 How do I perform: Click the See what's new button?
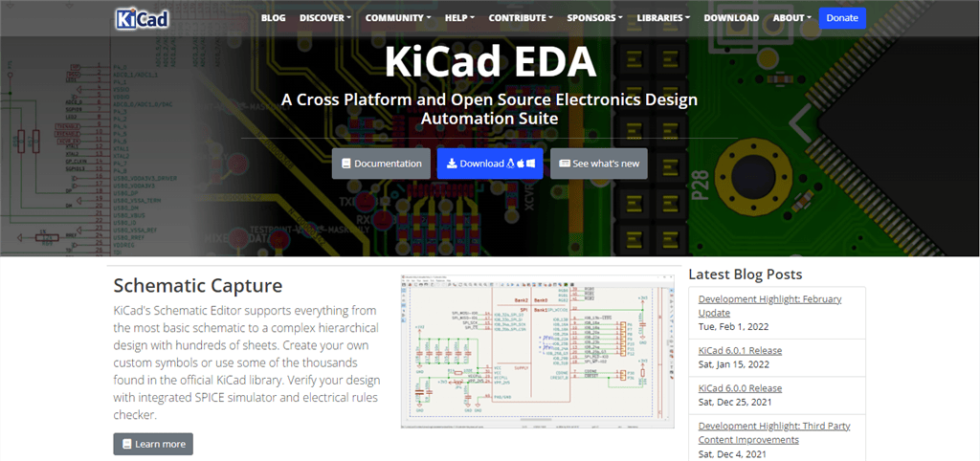(x=599, y=164)
